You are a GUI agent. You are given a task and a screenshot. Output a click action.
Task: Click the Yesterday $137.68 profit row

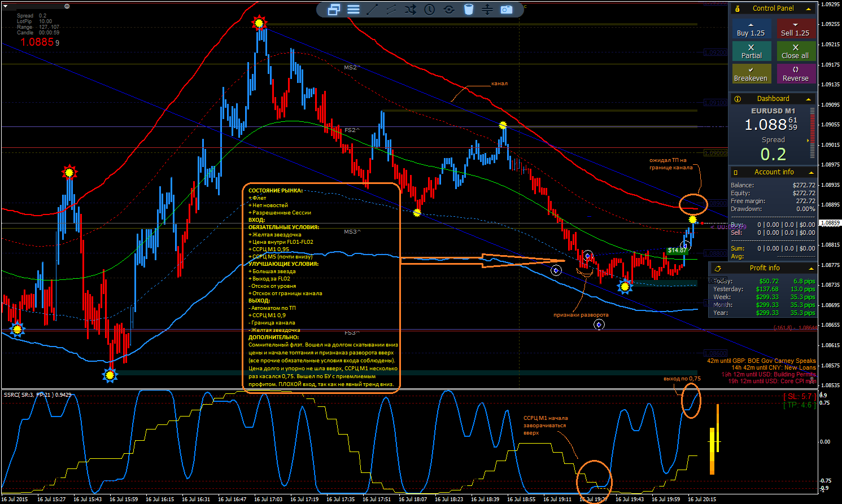point(764,289)
